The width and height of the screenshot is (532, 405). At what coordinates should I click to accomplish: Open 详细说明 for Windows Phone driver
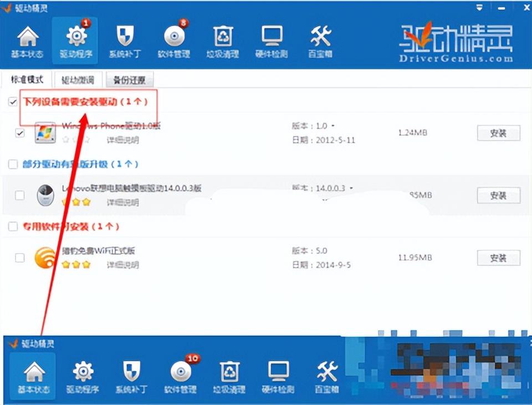point(123,140)
